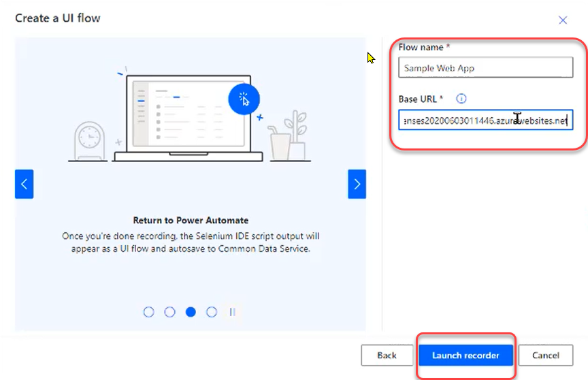588x380 pixels.
Task: Pause the carousel slideshow
Action: tap(233, 312)
